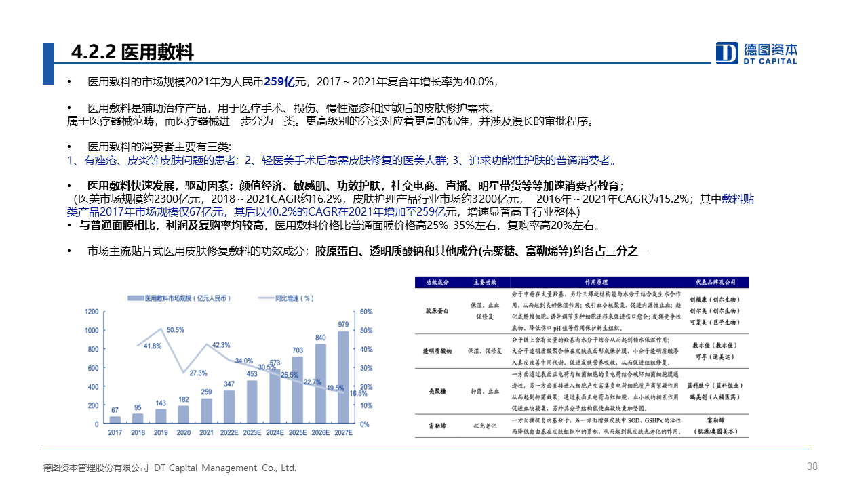Screen dimensions: 868x488
Task: Click the 2021 bar labeled 259
Action: pyautogui.click(x=206, y=411)
